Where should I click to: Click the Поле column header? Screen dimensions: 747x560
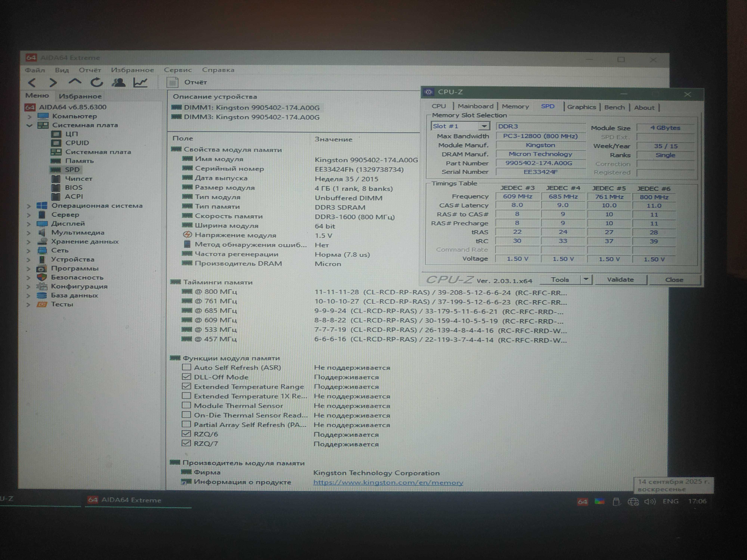point(183,138)
